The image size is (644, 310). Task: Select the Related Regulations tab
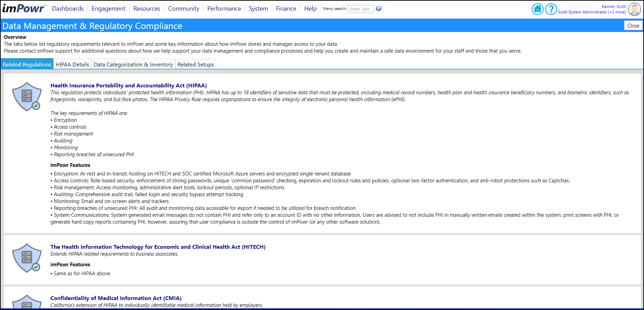click(x=27, y=64)
